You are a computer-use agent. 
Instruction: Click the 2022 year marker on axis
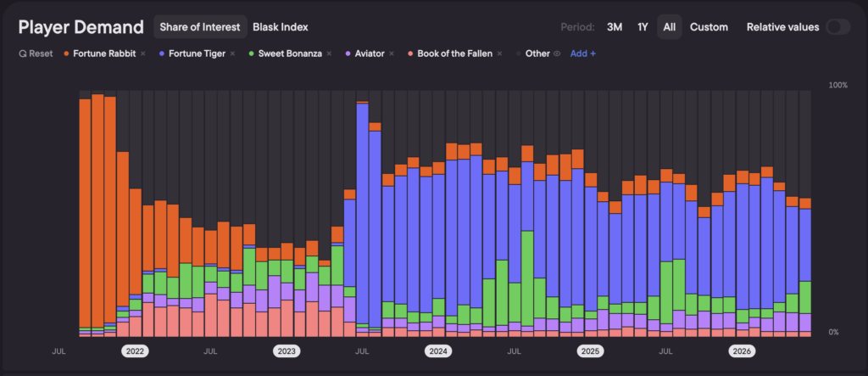pyautogui.click(x=135, y=351)
